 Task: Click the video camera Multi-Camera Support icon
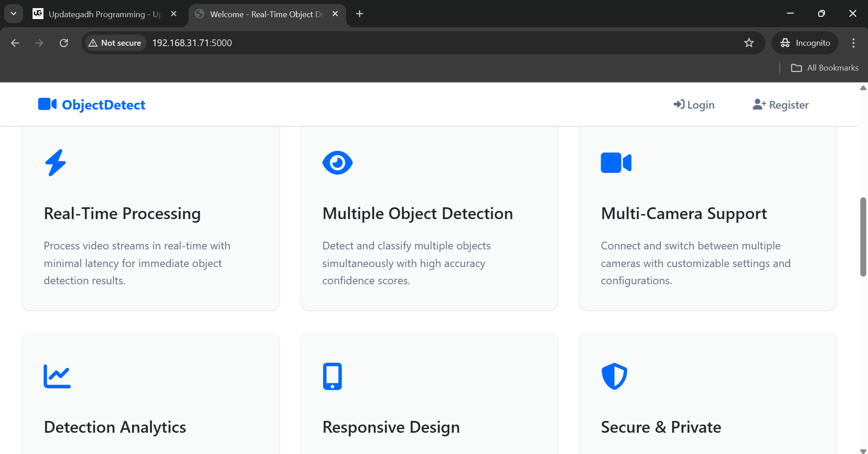[616, 162]
